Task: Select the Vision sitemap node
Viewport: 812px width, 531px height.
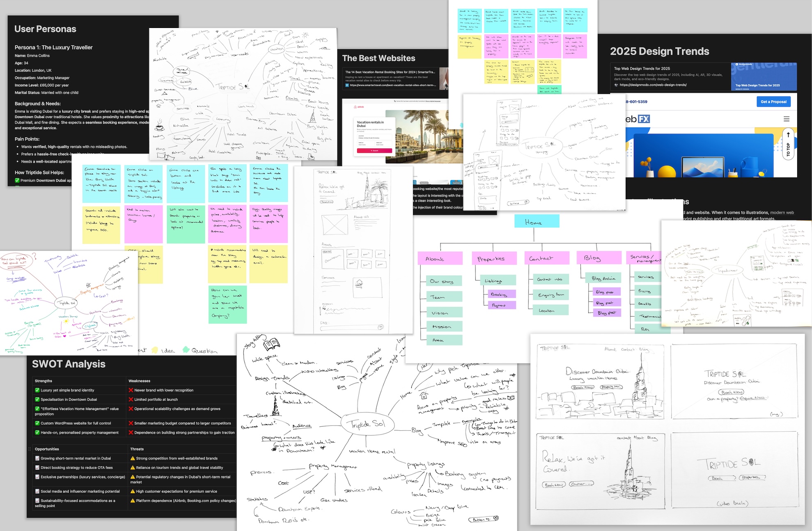Action: point(444,313)
